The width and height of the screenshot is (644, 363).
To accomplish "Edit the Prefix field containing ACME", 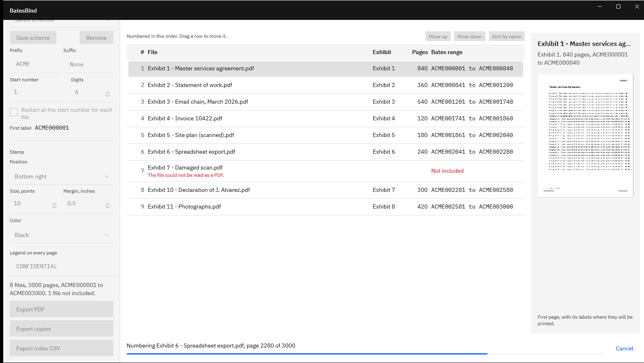I will [35, 64].
